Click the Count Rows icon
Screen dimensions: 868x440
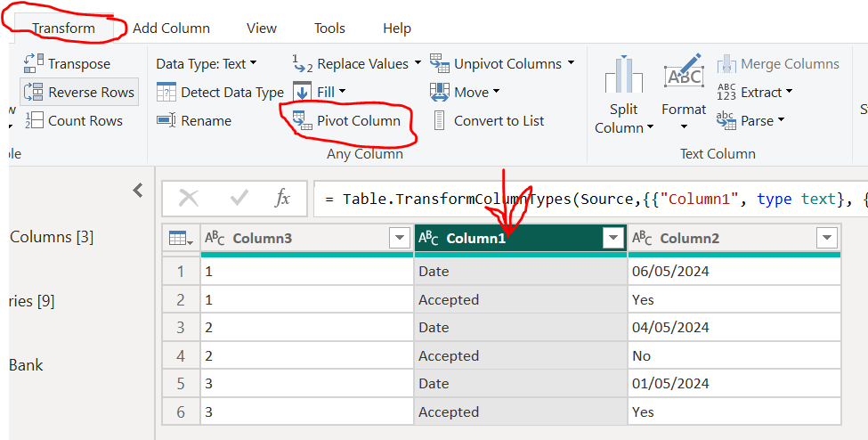pos(34,120)
